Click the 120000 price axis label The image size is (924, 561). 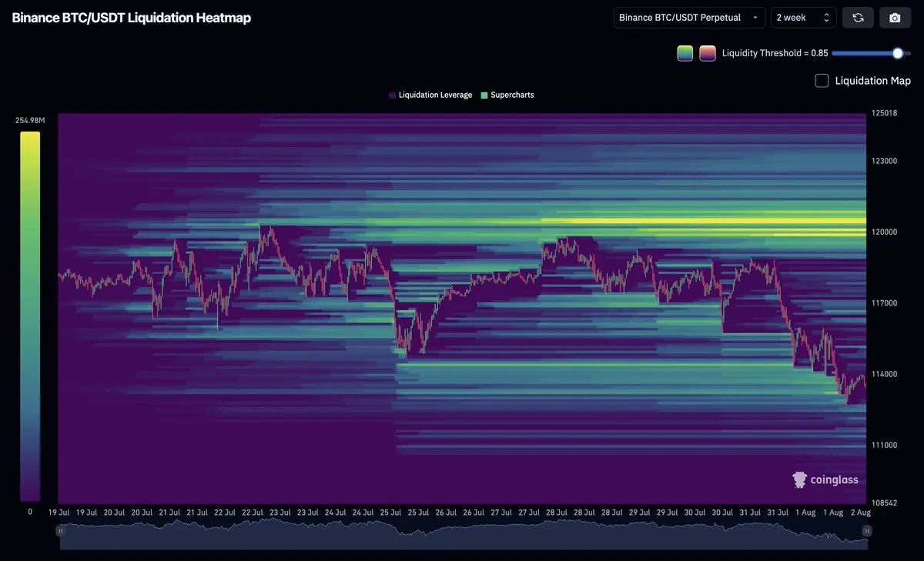pyautogui.click(x=884, y=232)
